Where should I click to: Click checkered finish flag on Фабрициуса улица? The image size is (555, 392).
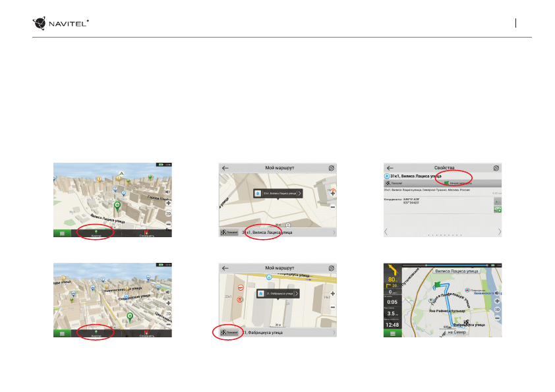[467, 323]
